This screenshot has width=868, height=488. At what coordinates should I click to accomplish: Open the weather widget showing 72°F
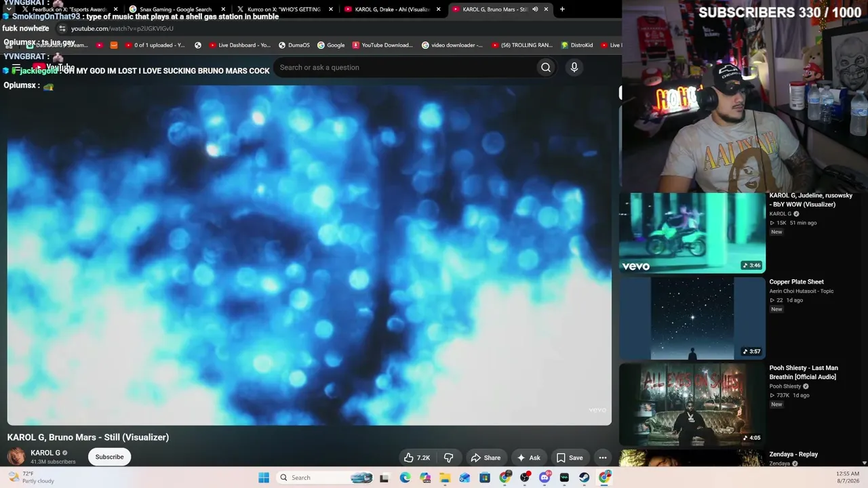31,478
